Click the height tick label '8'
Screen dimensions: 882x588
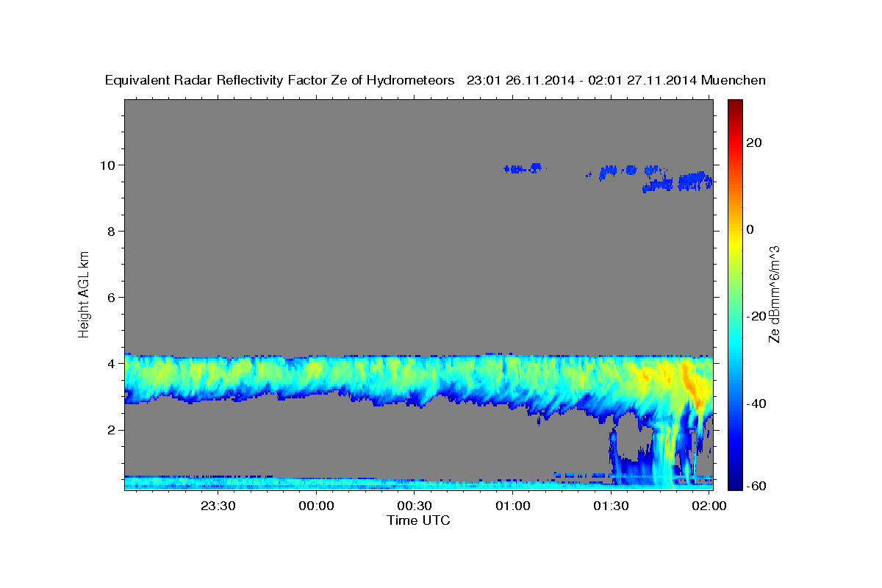112,231
